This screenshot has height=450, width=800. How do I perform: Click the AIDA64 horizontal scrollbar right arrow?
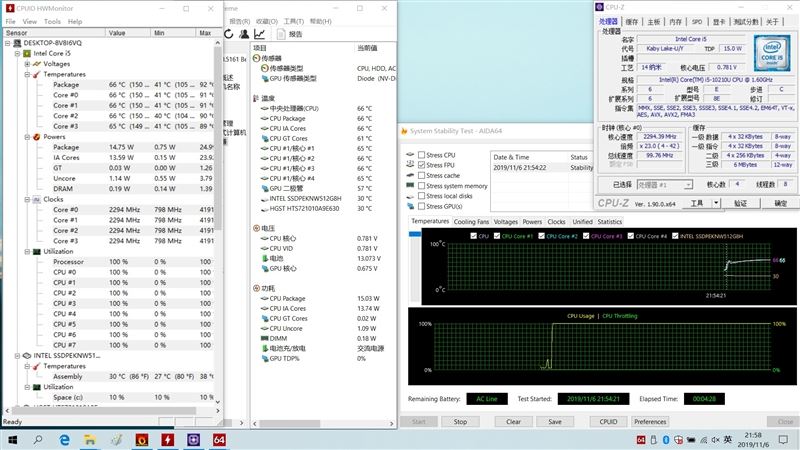coord(391,423)
